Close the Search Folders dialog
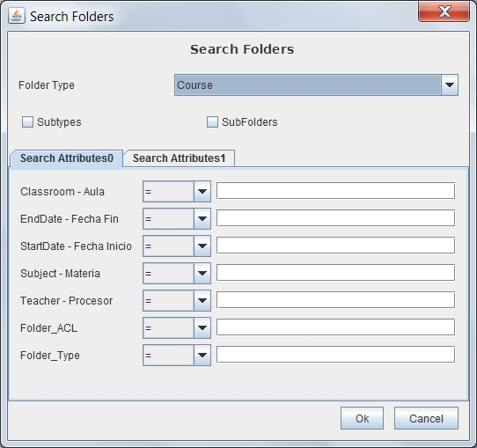477x448 pixels. click(444, 12)
